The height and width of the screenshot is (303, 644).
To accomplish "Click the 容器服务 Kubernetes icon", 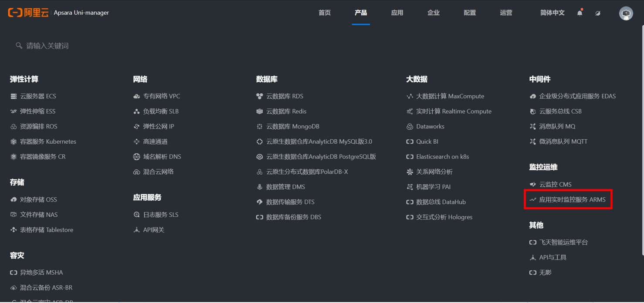I will coord(14,141).
